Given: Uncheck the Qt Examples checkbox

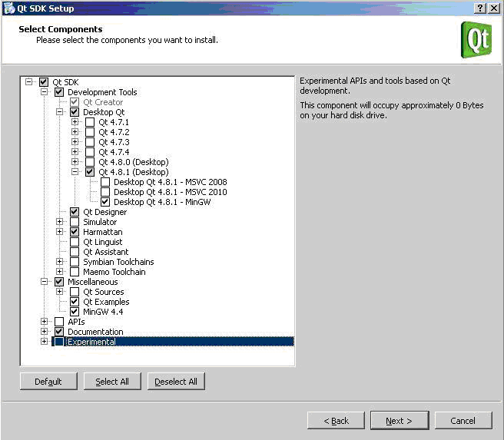Looking at the screenshot, I should coord(75,302).
